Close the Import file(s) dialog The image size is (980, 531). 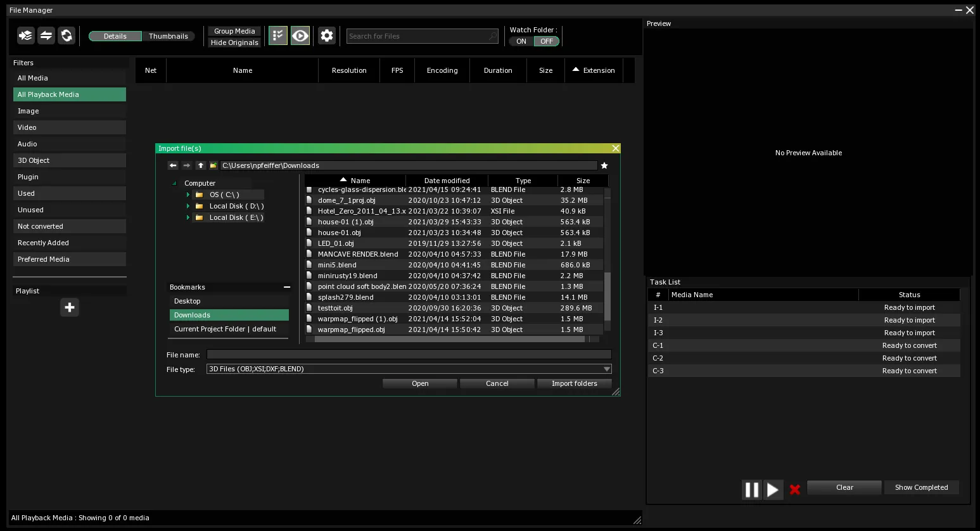(x=616, y=148)
